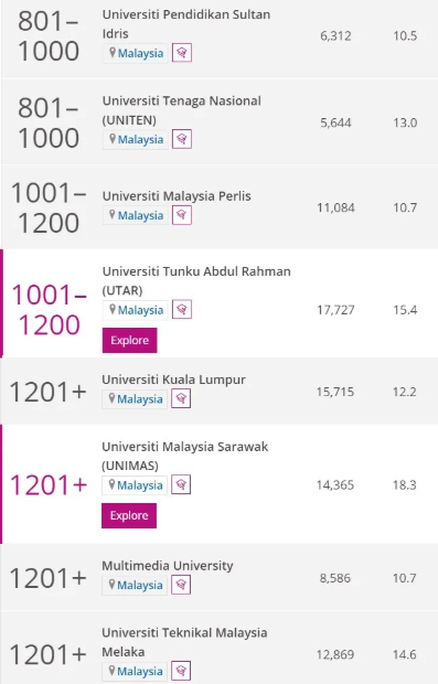The image size is (438, 684).
Task: Click graduation cap icon for Universiti Tenaga Nasional
Action: coord(182,140)
